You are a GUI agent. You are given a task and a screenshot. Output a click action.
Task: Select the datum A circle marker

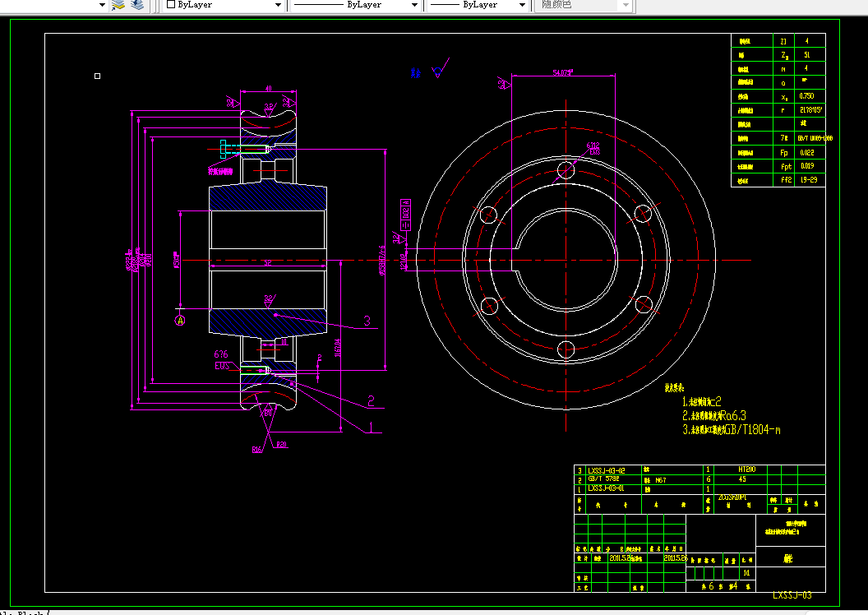(x=180, y=320)
